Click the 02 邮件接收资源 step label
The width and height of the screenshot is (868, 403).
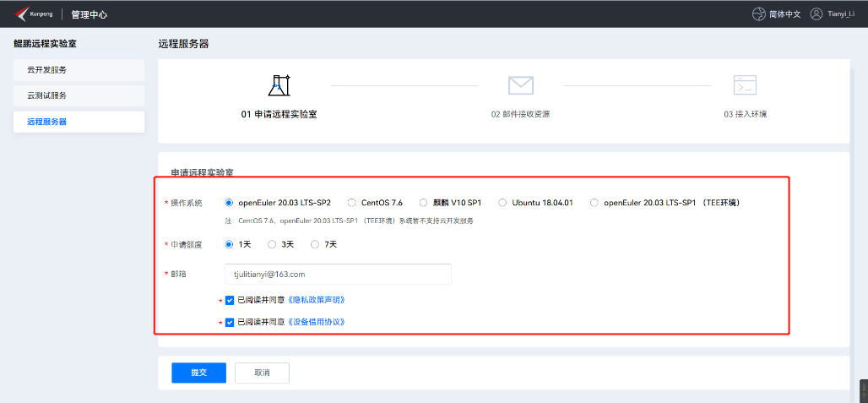520,115
